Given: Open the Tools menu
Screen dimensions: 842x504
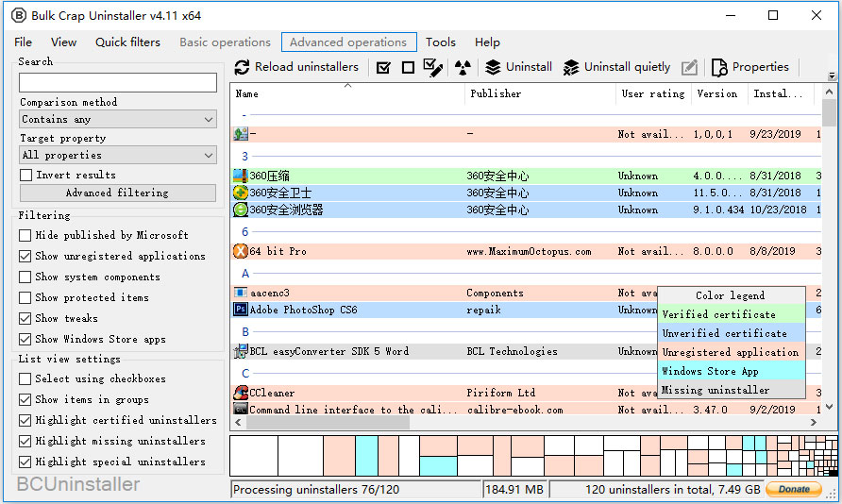Looking at the screenshot, I should [x=440, y=42].
